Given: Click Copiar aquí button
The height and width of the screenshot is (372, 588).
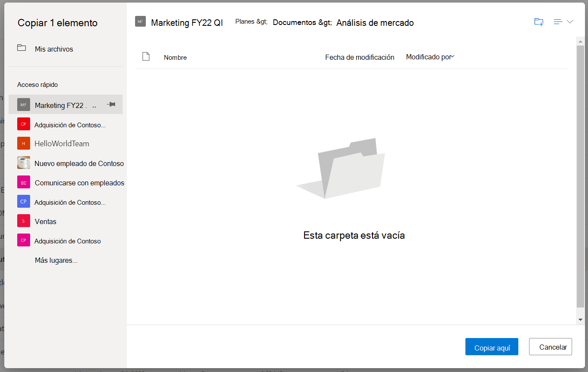Looking at the screenshot, I should 492,347.
